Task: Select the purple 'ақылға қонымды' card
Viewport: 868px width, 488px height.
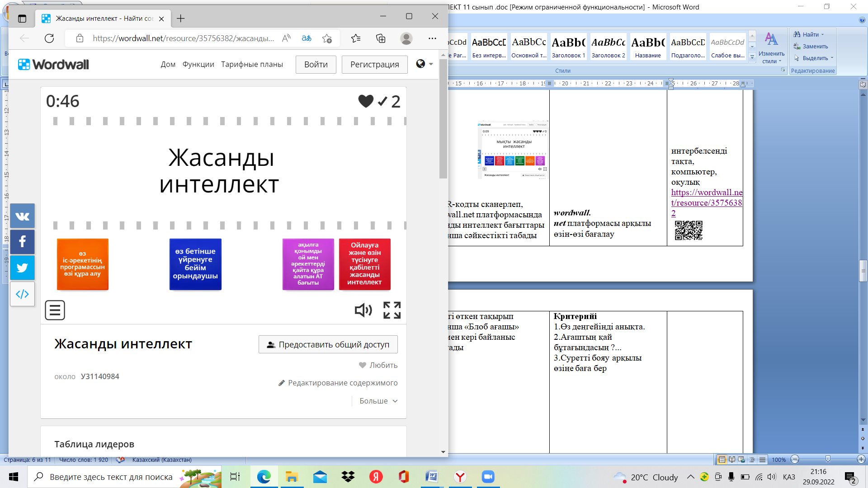Action: pyautogui.click(x=308, y=264)
